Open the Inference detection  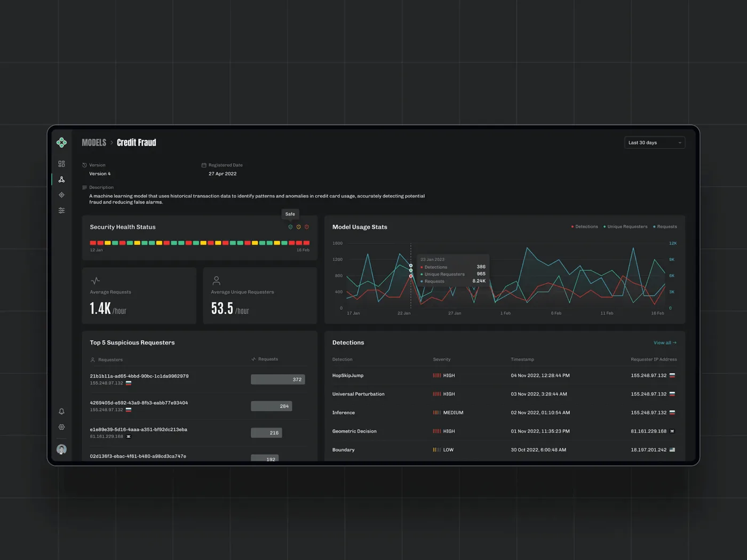(x=344, y=413)
